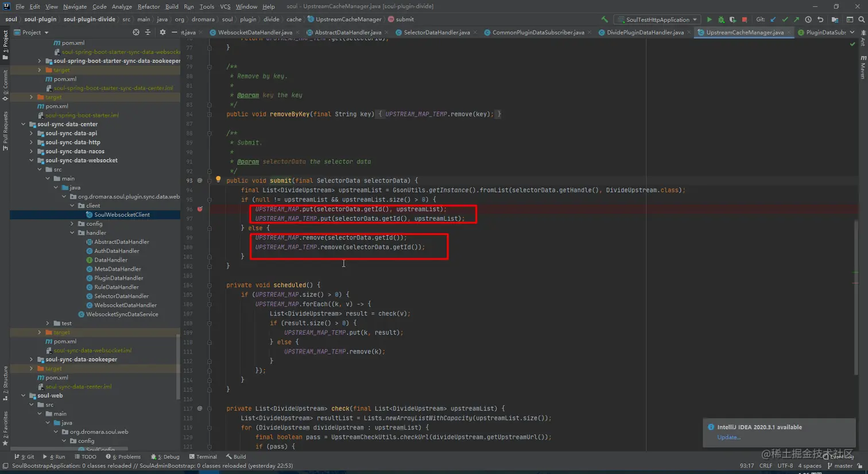Stop the running application with red square

[745, 20]
